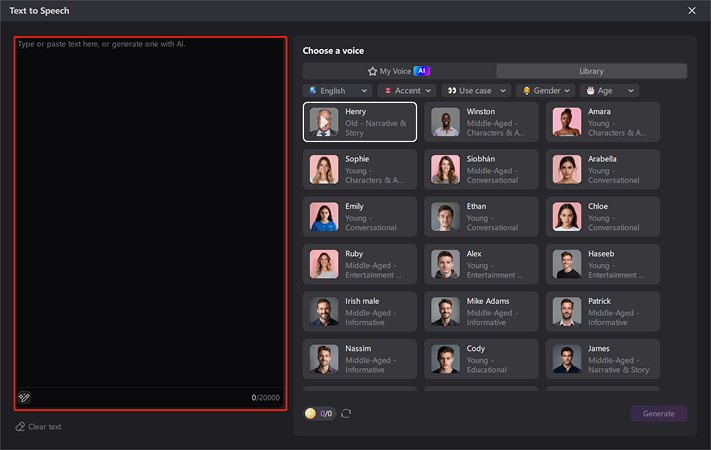Select the Sophie voice card
Screen dimensions: 711x450
[360, 169]
